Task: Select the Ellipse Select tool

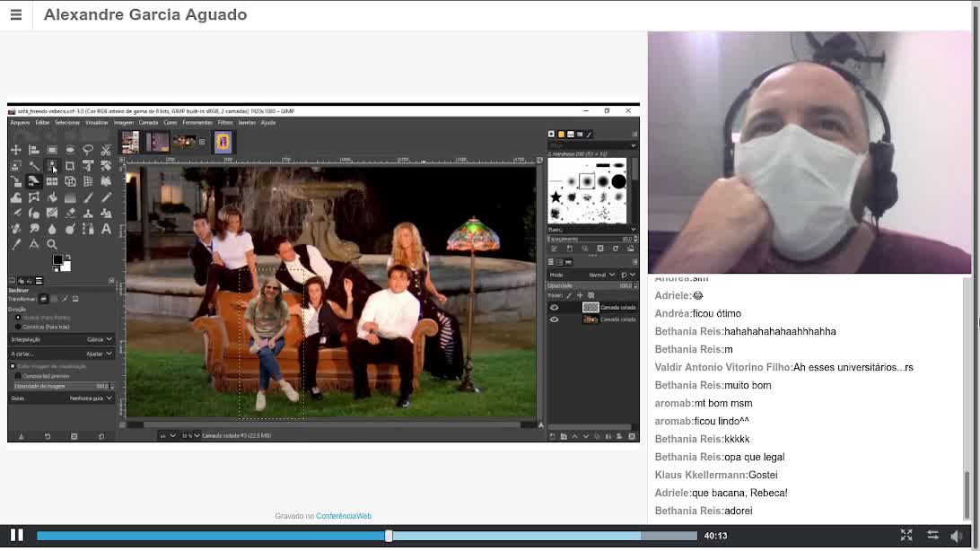Action: [70, 150]
